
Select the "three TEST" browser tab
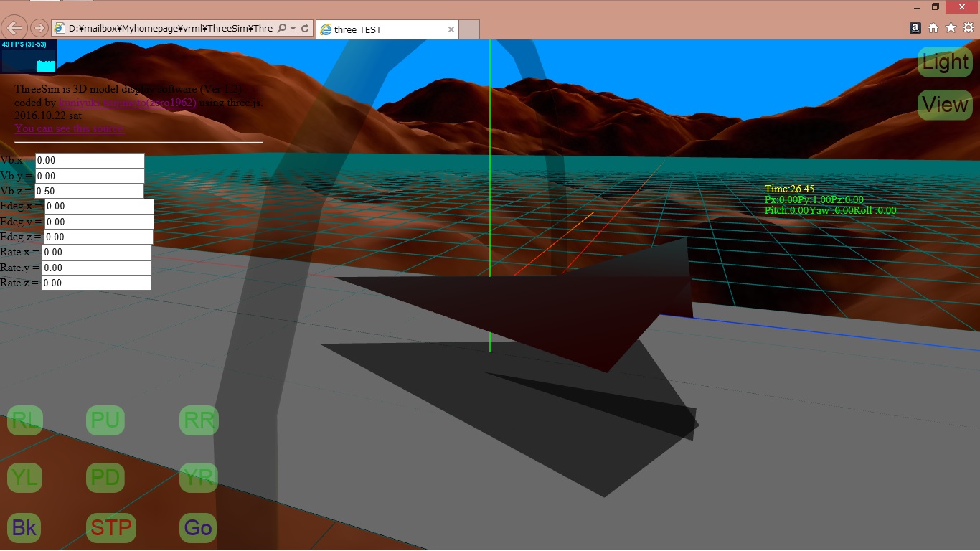[x=380, y=29]
